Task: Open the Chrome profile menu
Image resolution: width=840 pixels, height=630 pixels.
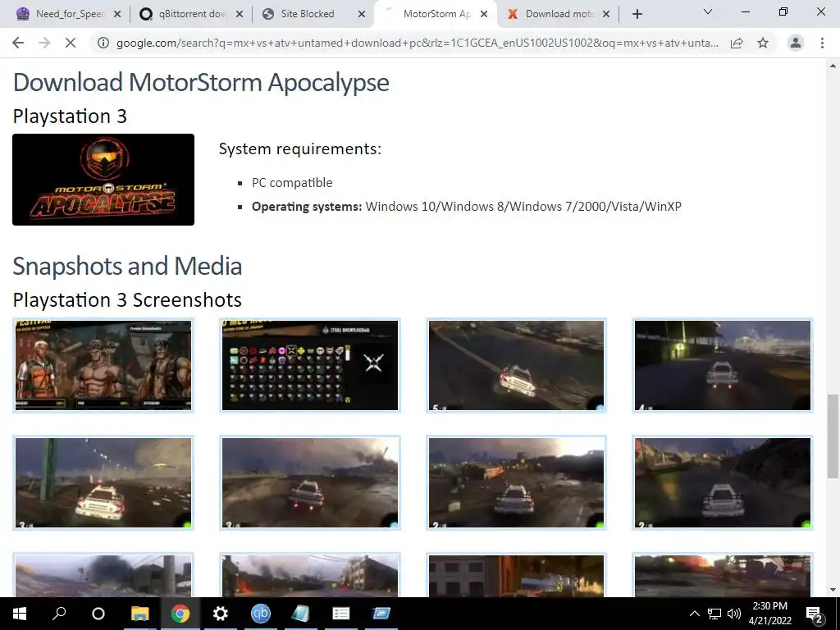Action: [x=796, y=43]
